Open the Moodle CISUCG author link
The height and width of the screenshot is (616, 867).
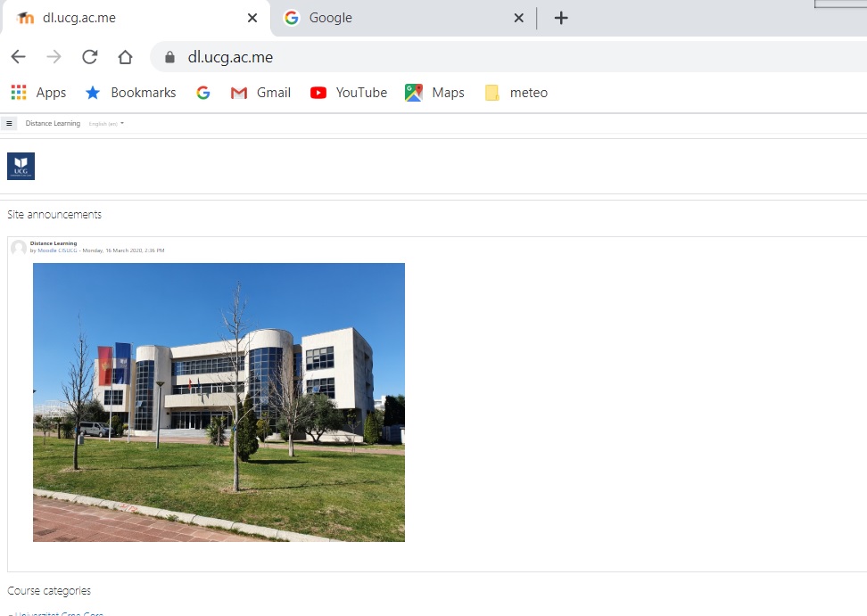point(57,251)
